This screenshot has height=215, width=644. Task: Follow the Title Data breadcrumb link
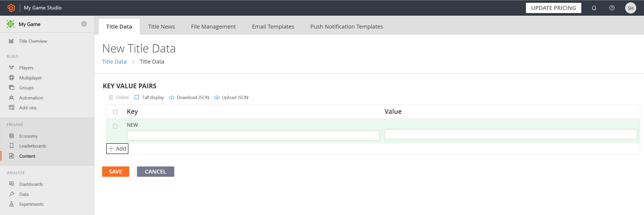point(114,61)
